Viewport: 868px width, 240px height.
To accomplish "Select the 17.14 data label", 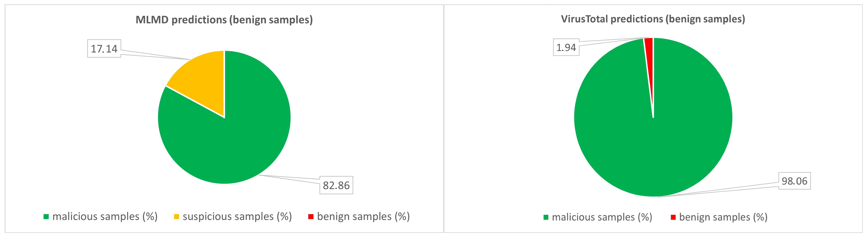I will (104, 49).
